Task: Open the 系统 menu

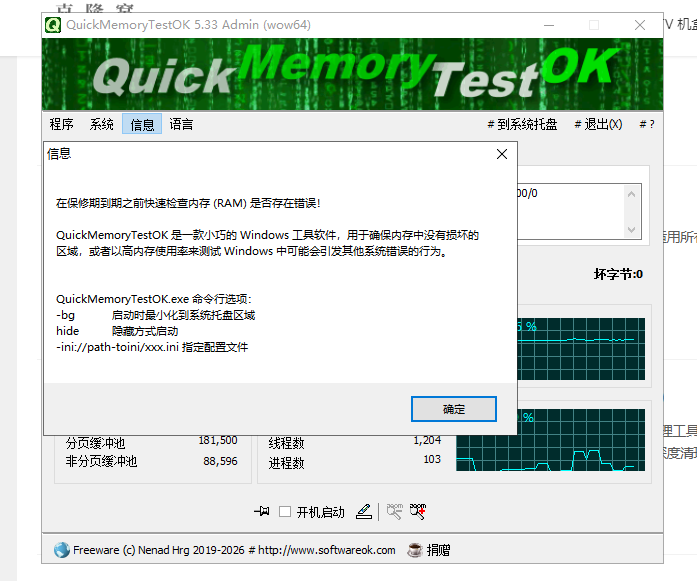Action: point(101,124)
